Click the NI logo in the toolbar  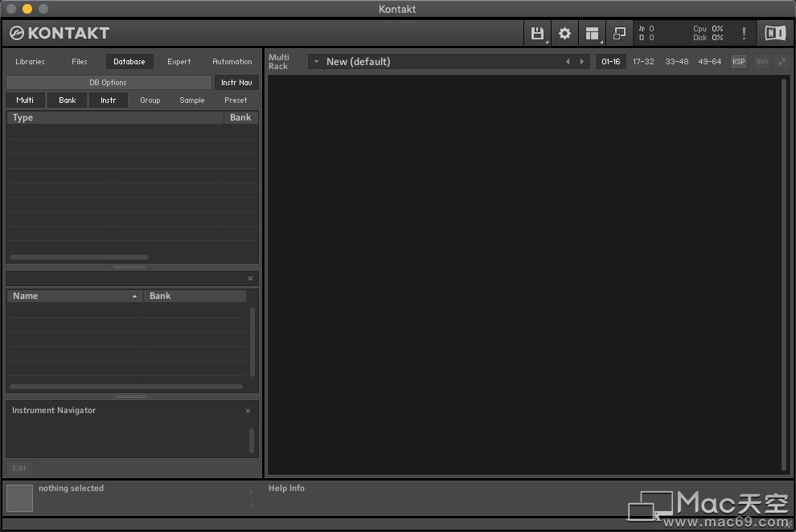click(x=774, y=33)
